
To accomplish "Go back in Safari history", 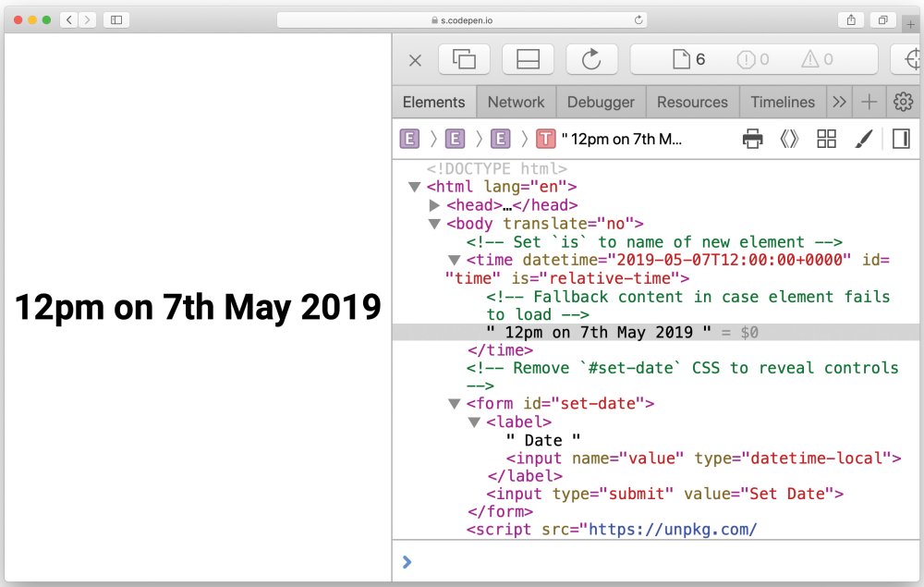I will (x=69, y=20).
